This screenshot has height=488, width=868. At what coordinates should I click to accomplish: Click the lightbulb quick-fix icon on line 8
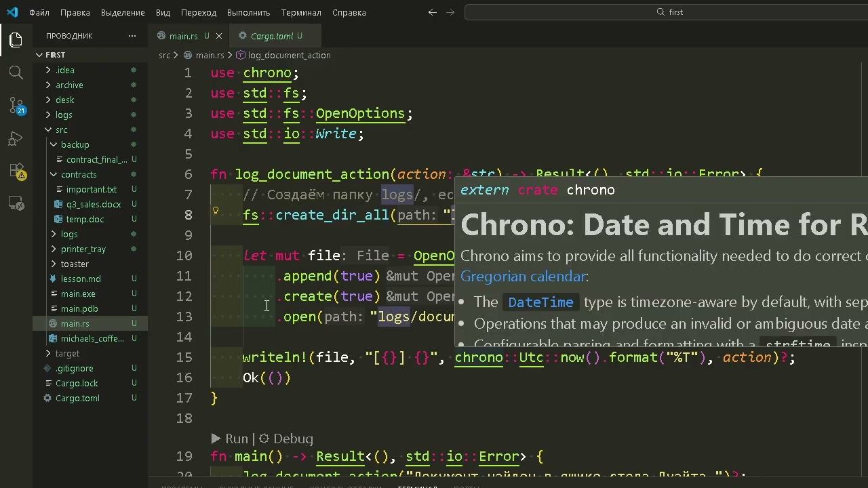pyautogui.click(x=216, y=211)
